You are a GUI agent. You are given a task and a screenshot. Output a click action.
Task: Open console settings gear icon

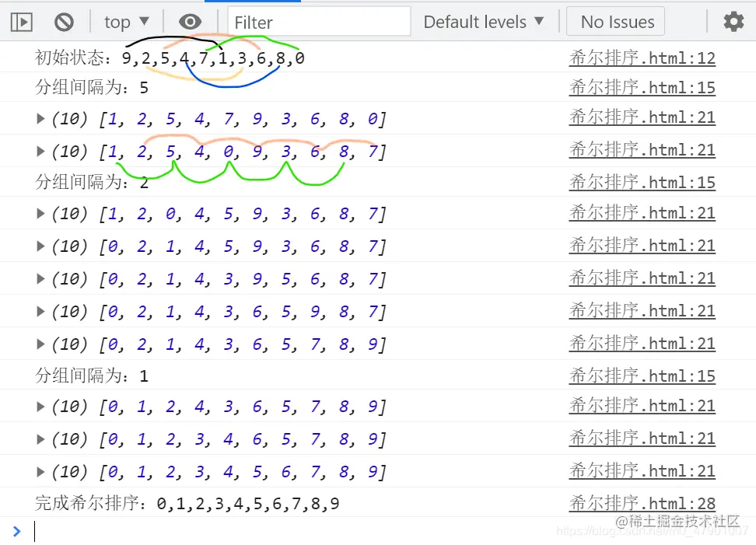733,22
